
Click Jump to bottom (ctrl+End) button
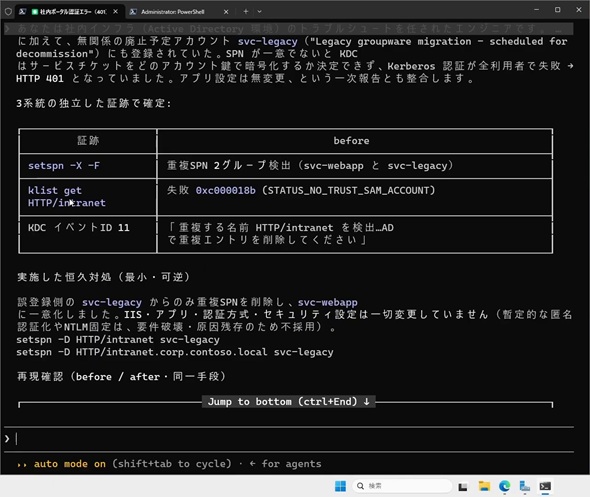(x=289, y=401)
